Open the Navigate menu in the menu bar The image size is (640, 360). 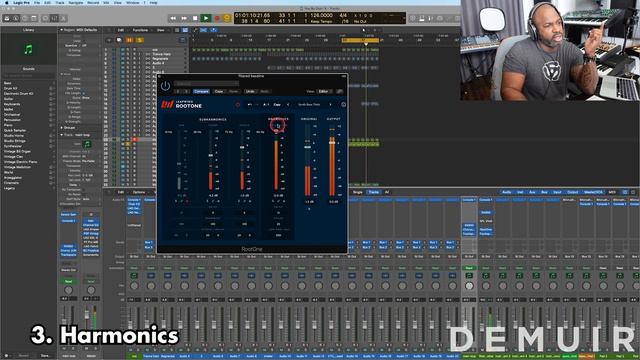[76, 2]
